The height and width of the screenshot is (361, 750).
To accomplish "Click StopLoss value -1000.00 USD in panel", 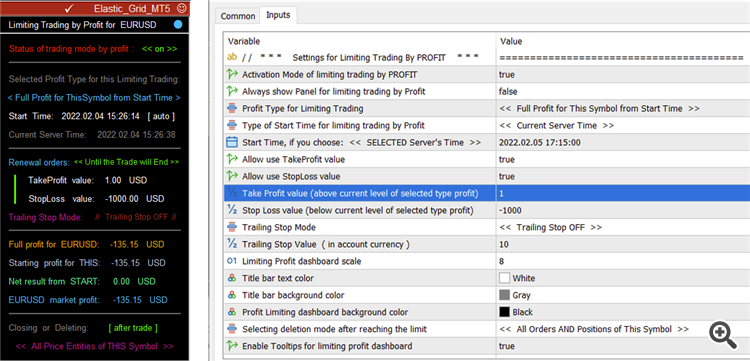I will (x=96, y=198).
